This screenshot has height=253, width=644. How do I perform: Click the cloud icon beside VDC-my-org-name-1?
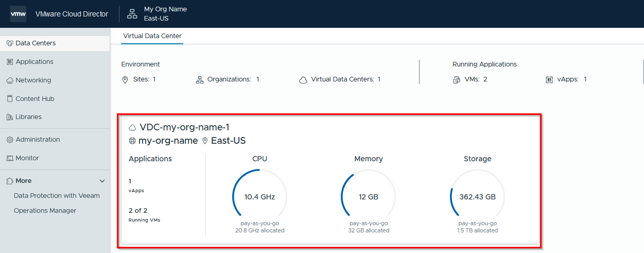pyautogui.click(x=133, y=127)
